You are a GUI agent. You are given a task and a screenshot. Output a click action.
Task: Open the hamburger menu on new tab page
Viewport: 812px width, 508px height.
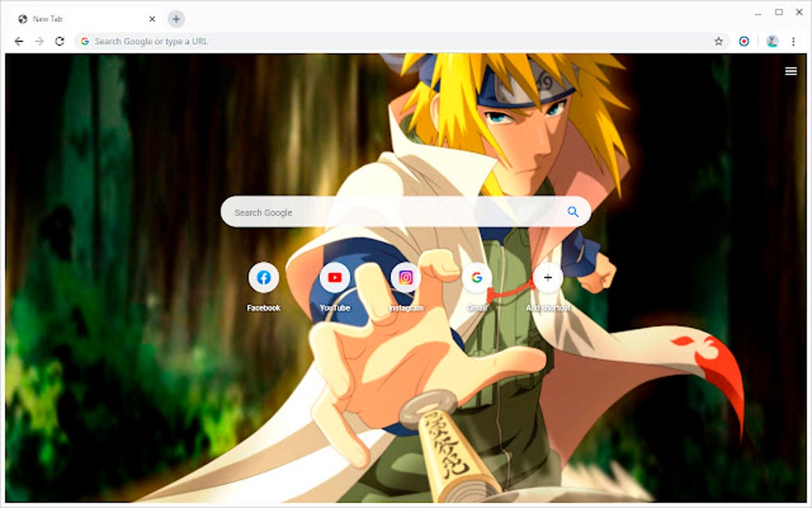(x=791, y=71)
